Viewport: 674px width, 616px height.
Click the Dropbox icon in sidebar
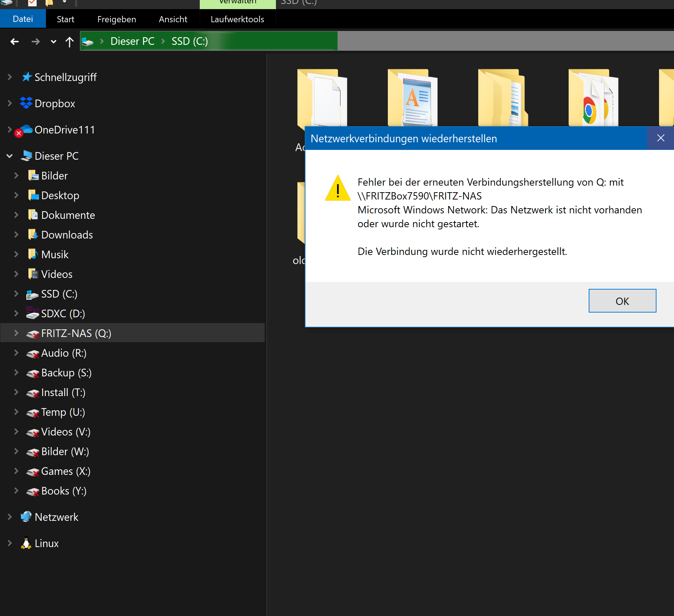click(26, 103)
